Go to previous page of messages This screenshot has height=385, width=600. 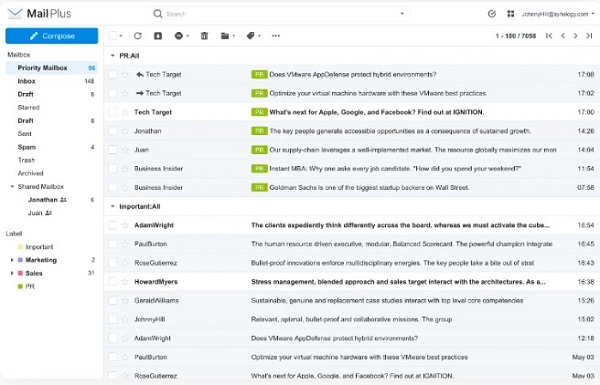pos(562,36)
